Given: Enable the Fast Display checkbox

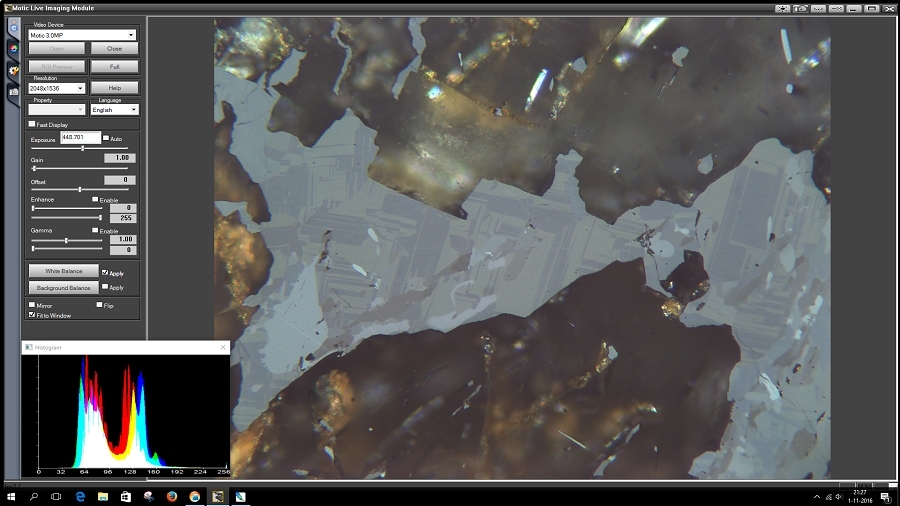Looking at the screenshot, I should [x=33, y=124].
